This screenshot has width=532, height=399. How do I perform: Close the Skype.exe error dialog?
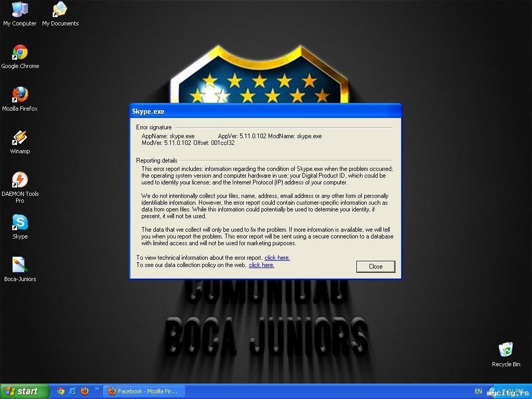click(x=376, y=267)
